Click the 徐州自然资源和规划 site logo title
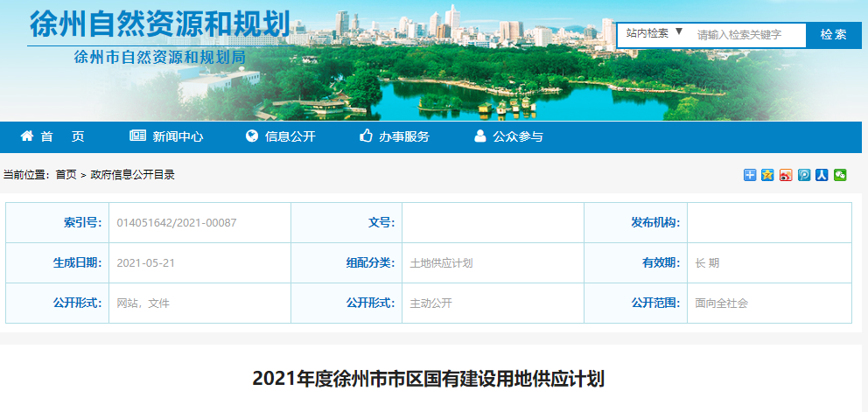The height and width of the screenshot is (412, 868). (x=159, y=24)
